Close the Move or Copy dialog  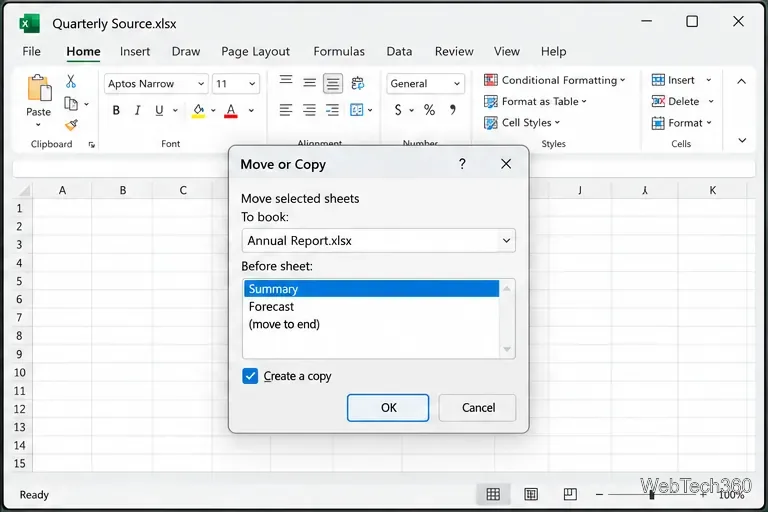click(x=506, y=164)
